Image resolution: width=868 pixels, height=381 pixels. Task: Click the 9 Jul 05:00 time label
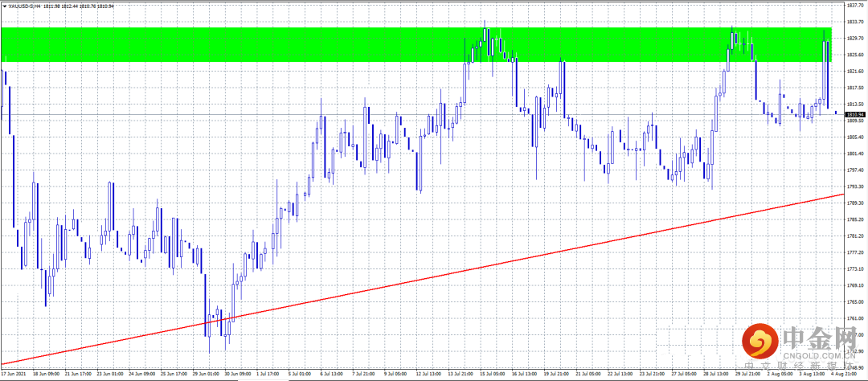point(395,374)
